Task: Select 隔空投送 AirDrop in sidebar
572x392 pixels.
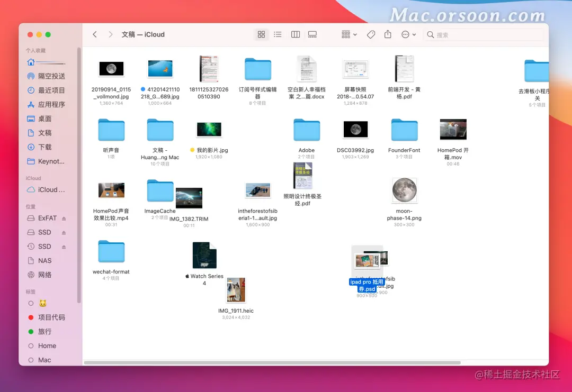Action: pyautogui.click(x=47, y=76)
